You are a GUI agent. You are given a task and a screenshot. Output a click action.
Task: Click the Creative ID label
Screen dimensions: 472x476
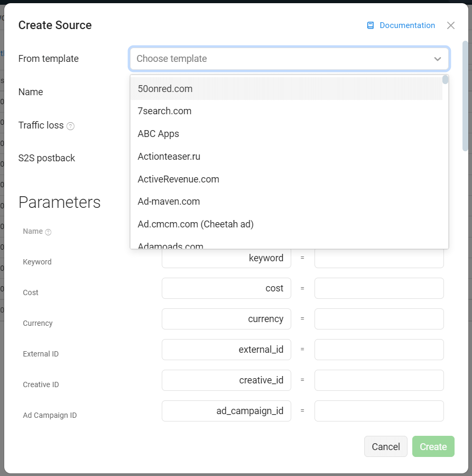pyautogui.click(x=41, y=385)
